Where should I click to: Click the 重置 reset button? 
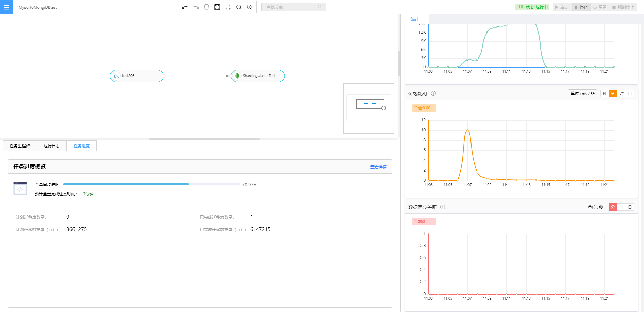pyautogui.click(x=600, y=7)
